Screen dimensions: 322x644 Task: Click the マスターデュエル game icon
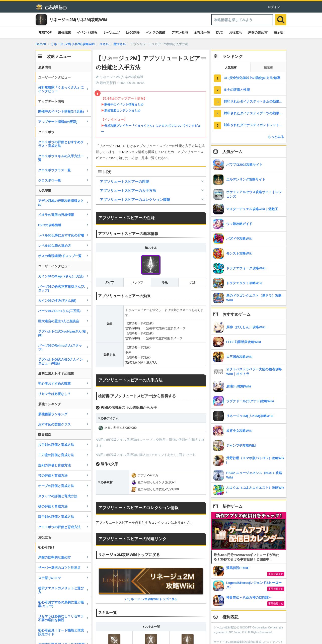(218, 209)
